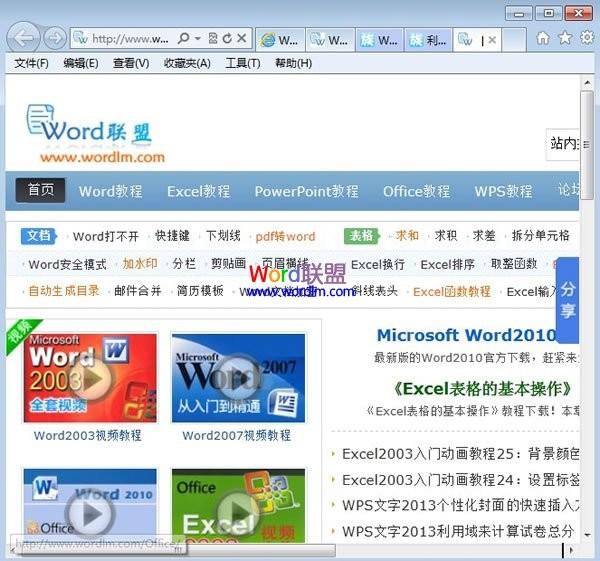The image size is (600, 561).
Task: Open the Microsoft Word2010 headline
Action: [466, 335]
